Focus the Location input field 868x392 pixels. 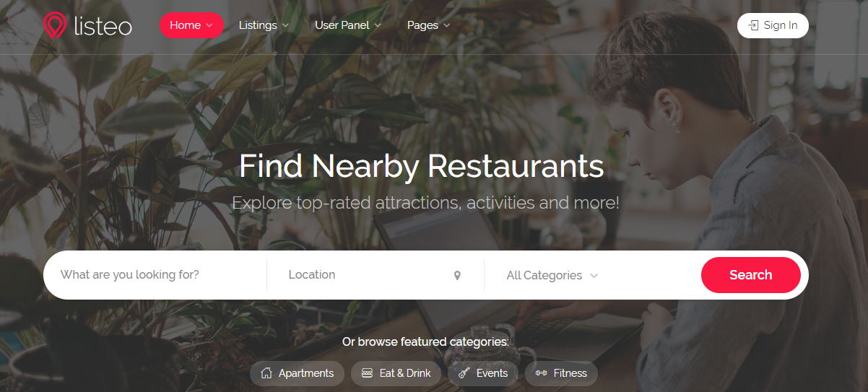(x=376, y=275)
